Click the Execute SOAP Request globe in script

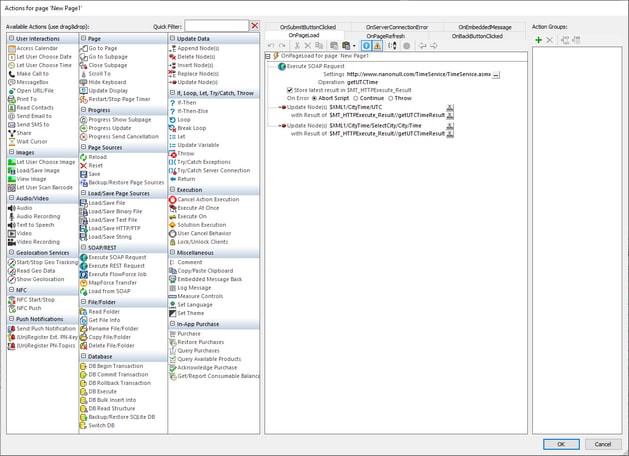pos(282,66)
